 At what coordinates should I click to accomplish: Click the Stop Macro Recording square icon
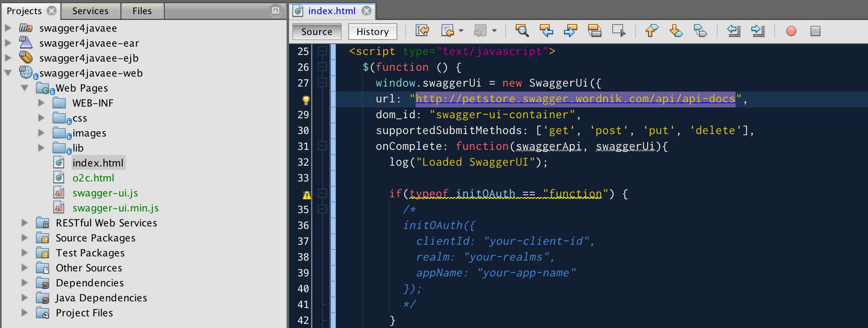pos(815,31)
